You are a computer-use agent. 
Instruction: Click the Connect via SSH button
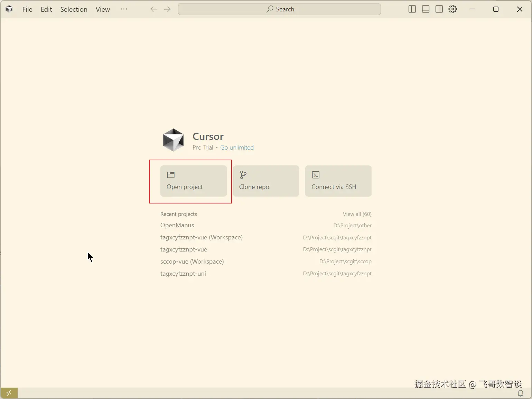click(x=338, y=181)
